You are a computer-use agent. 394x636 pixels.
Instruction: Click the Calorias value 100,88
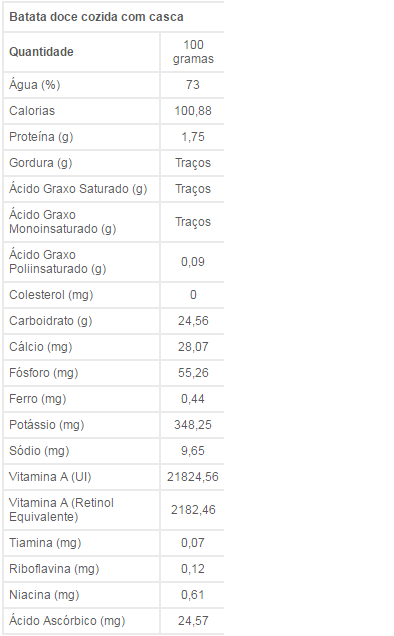[x=193, y=111]
